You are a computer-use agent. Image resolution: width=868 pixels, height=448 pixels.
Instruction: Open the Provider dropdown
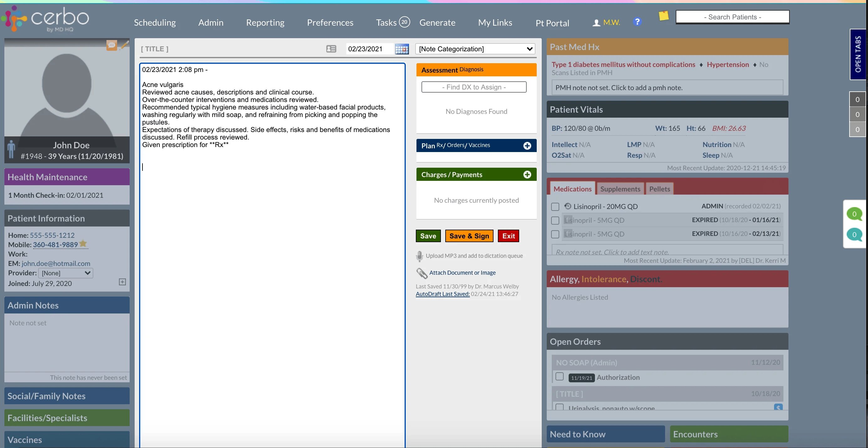click(66, 273)
